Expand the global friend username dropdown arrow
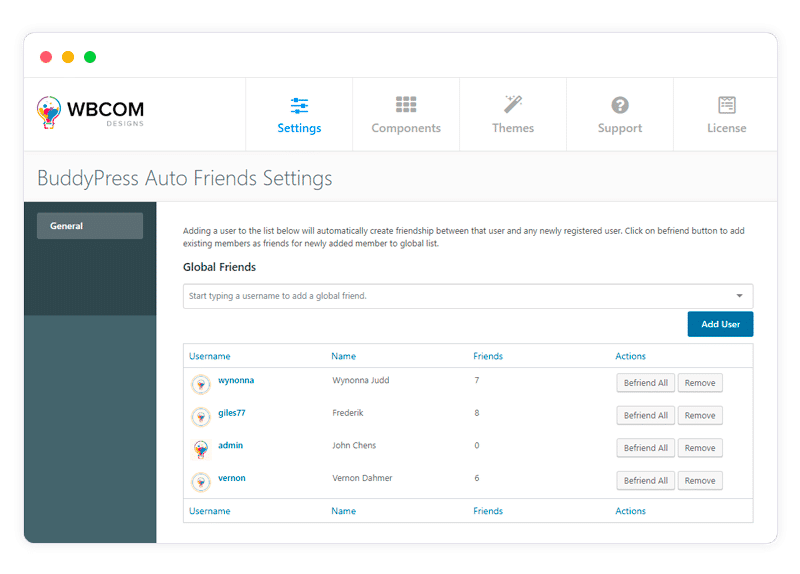The image size is (800, 574). (x=739, y=296)
